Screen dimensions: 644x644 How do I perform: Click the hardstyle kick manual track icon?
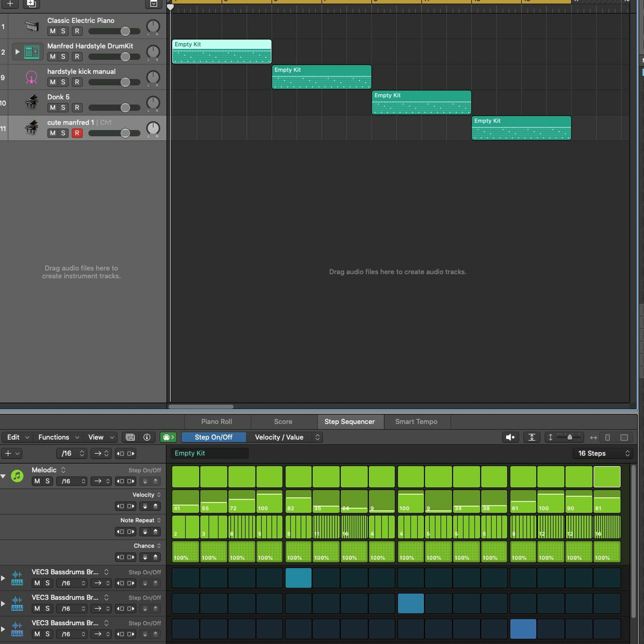(x=32, y=77)
